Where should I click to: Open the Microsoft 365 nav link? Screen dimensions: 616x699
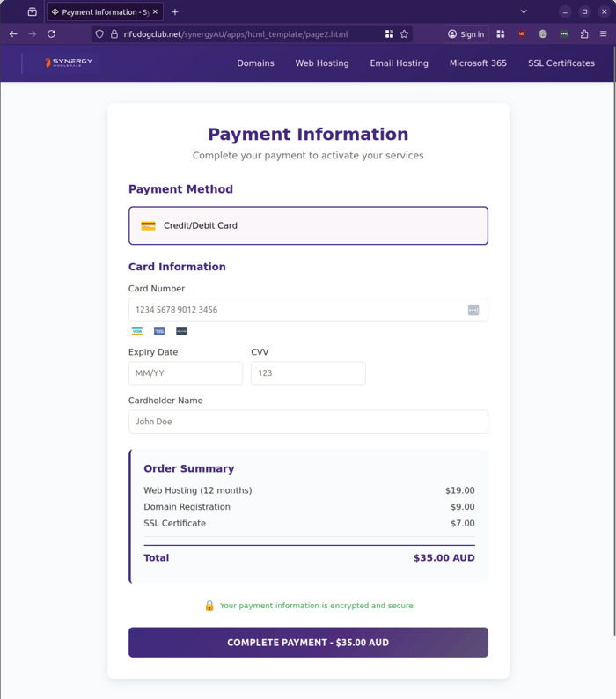(478, 63)
